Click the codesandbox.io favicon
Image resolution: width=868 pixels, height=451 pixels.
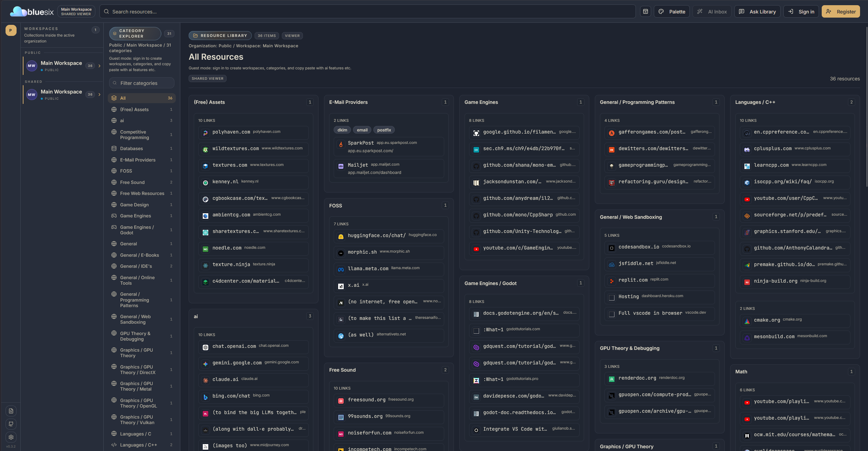(612, 248)
